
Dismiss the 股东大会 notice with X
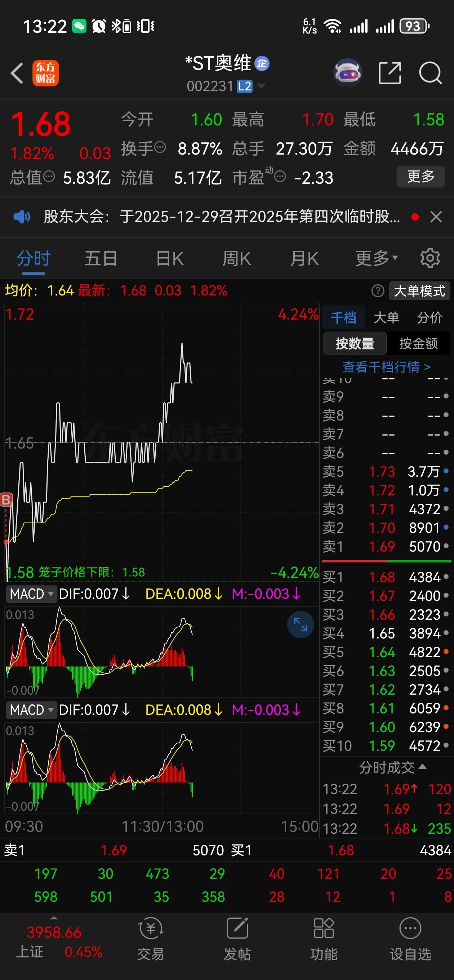436,217
